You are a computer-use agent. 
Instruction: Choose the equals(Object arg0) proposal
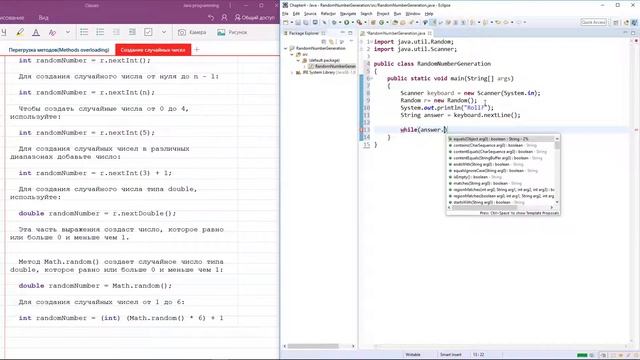pos(500,139)
